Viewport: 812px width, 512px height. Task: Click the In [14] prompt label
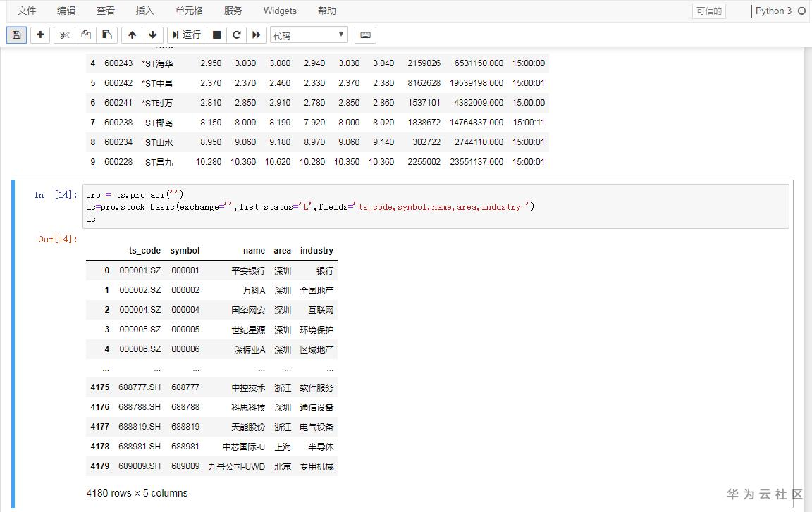(x=56, y=195)
